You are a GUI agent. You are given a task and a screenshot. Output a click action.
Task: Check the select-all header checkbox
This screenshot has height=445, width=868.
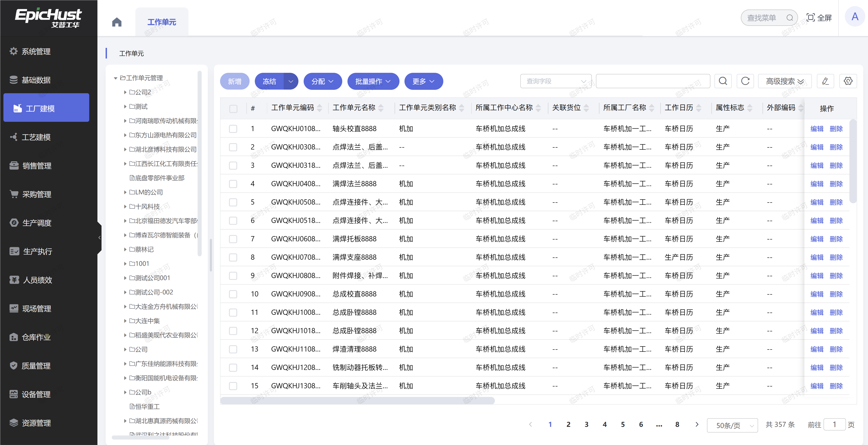233,108
